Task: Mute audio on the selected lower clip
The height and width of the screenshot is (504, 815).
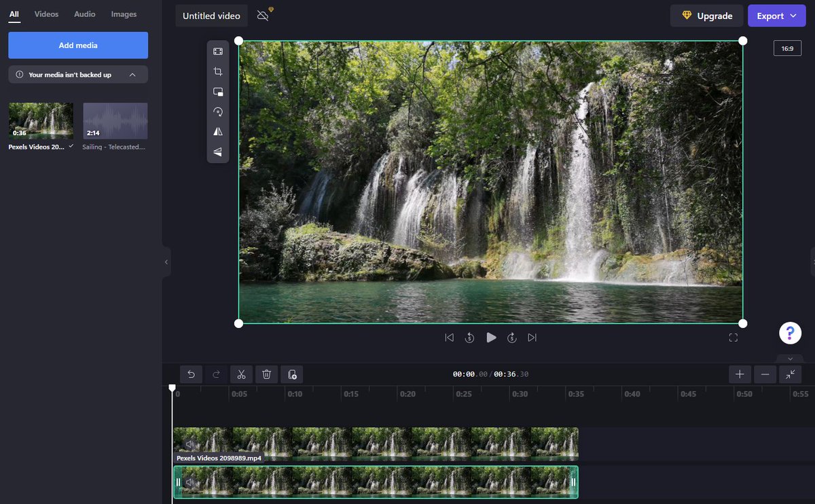Action: (x=191, y=482)
